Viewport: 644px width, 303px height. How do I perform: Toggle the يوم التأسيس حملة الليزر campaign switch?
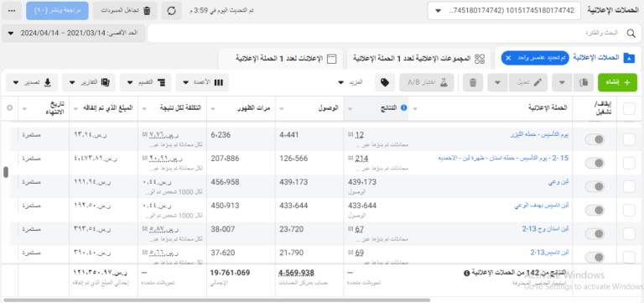[x=595, y=140]
